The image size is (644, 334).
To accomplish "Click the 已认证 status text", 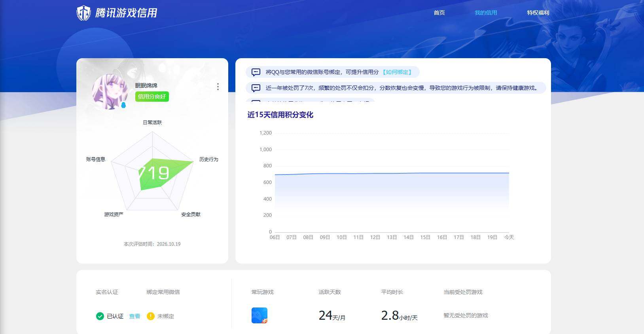I will [115, 316].
